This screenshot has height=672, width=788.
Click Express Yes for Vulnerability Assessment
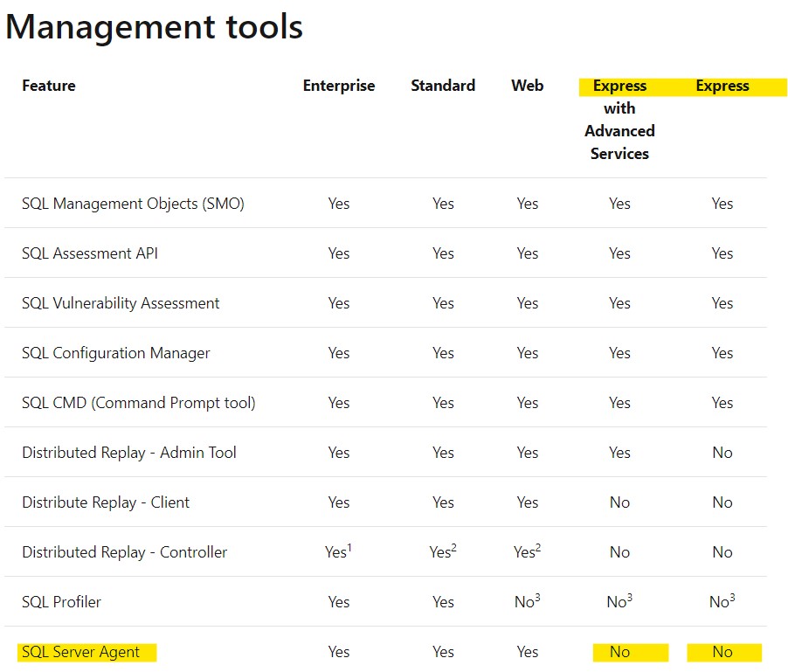point(722,303)
